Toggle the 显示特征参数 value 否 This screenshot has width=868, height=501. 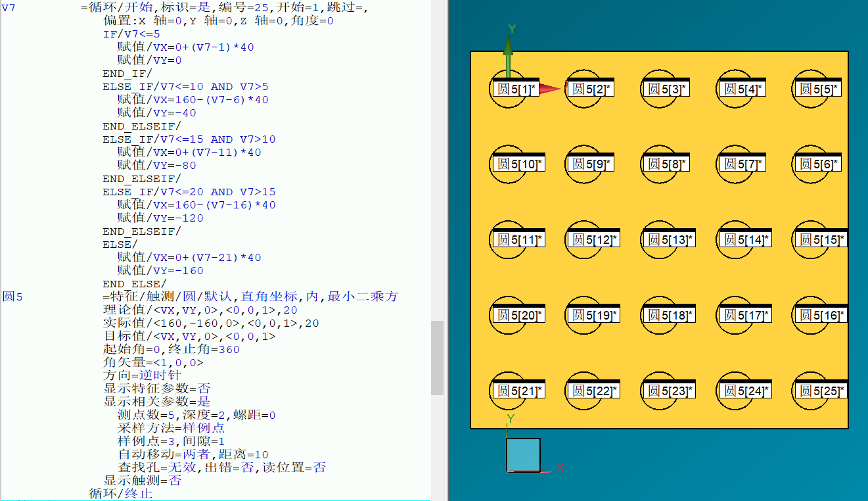(204, 389)
